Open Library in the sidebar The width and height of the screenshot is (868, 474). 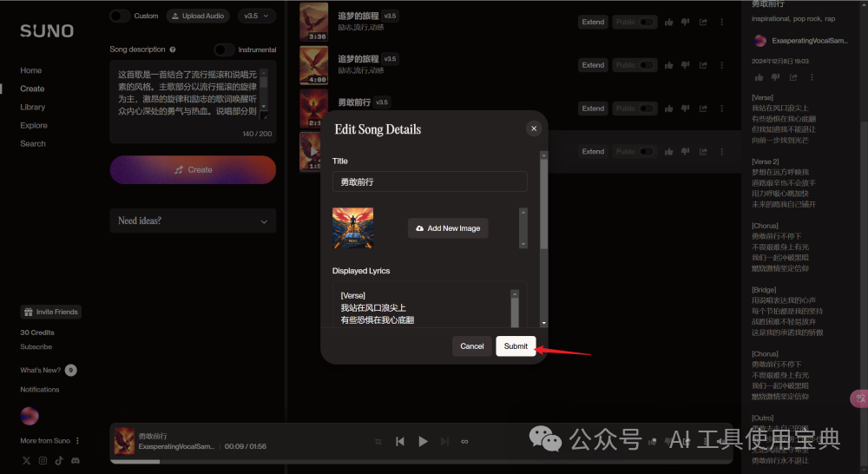[33, 107]
